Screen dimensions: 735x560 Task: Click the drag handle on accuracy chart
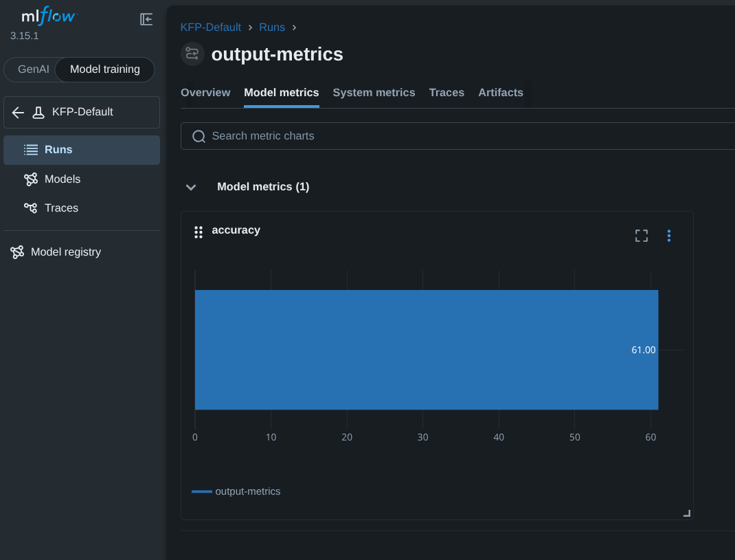coord(199,232)
